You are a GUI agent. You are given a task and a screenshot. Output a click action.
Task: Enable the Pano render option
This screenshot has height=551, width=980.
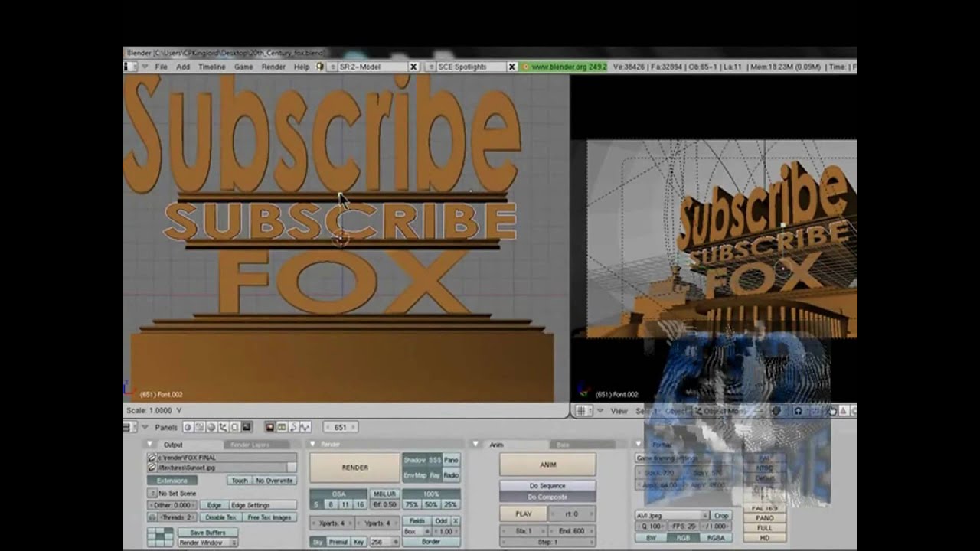click(x=451, y=460)
